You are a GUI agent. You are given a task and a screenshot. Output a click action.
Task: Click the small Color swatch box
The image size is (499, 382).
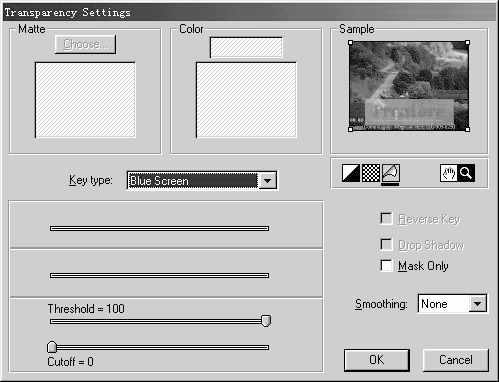[246, 47]
